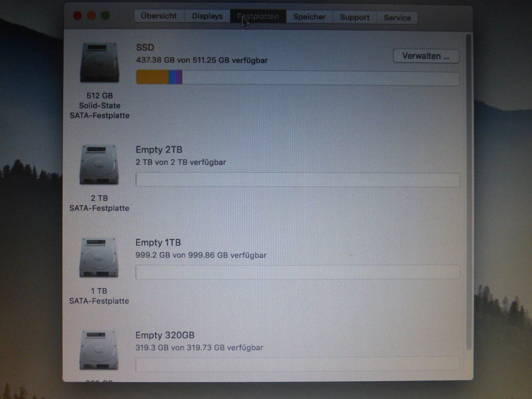
Task: Minimize the window with the yellow button
Action: click(x=92, y=16)
